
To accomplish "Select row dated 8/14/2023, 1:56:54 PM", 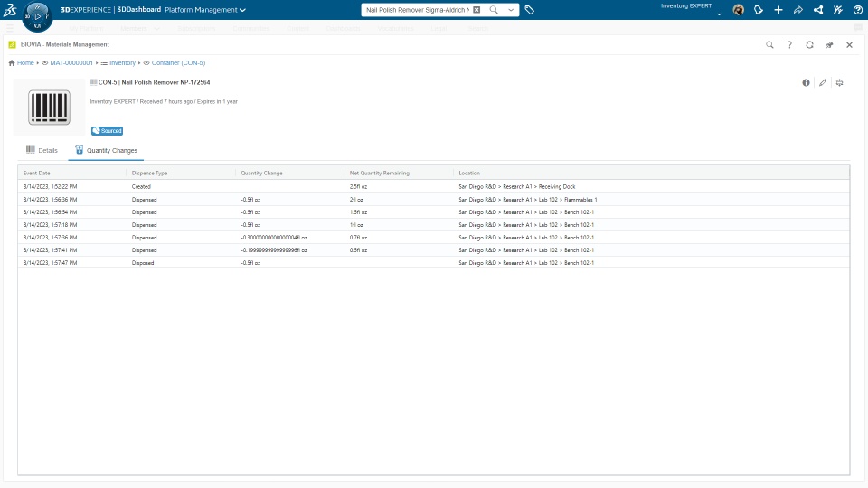I will pos(433,211).
